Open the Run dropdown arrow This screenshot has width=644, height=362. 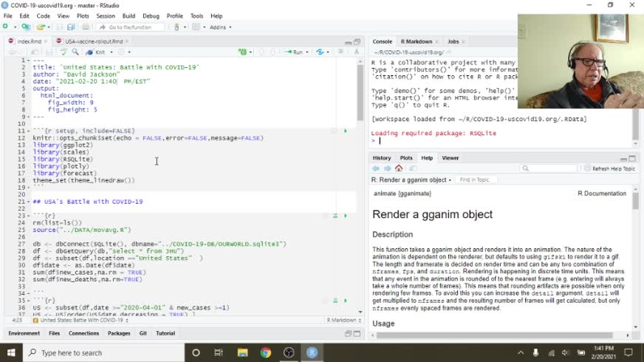306,52
